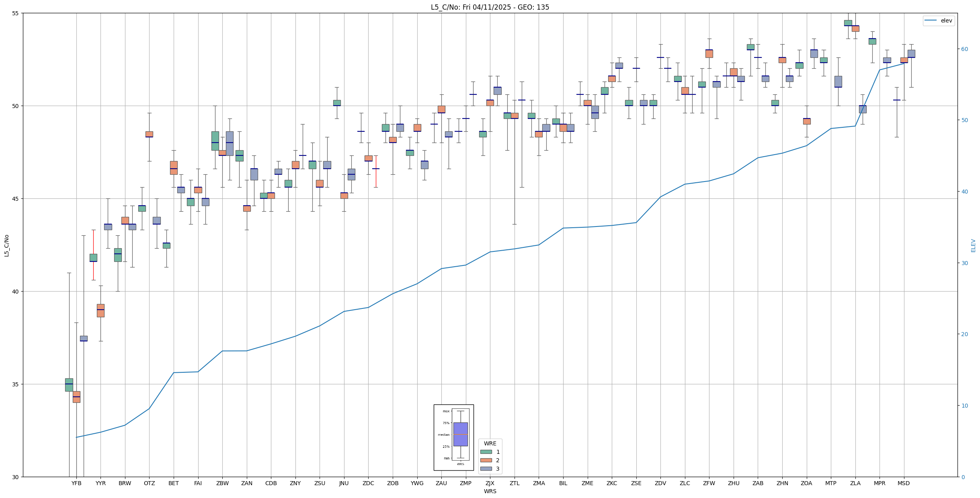This screenshot has height=498, width=980.
Task: Click the orange OTZ box near 48
Action: pyautogui.click(x=149, y=134)
